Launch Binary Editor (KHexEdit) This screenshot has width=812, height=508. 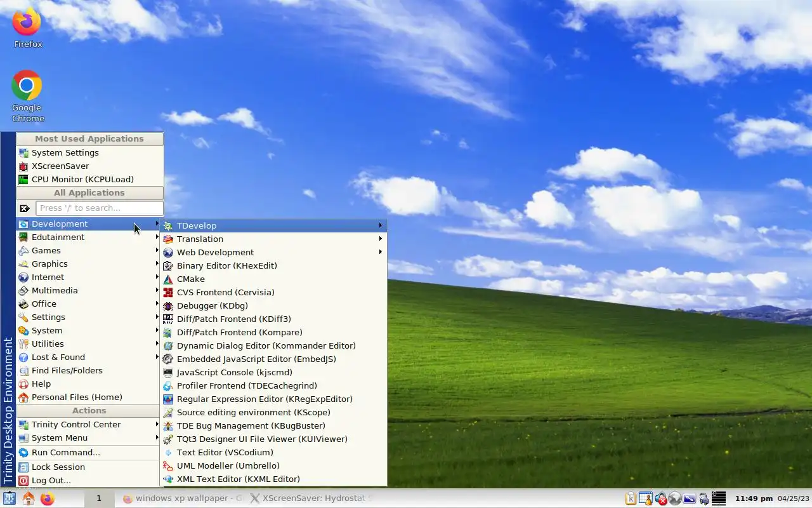tap(273, 265)
